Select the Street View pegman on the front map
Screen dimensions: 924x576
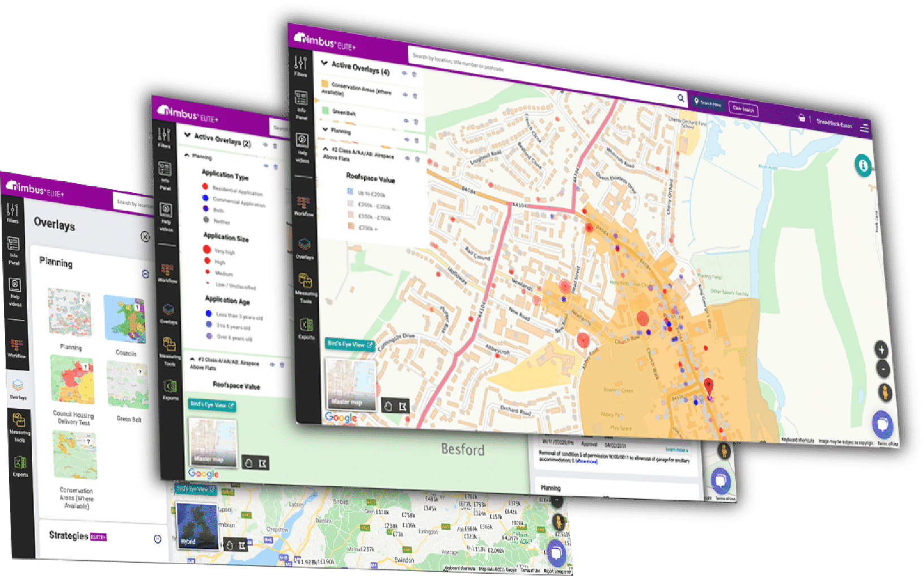(x=884, y=392)
